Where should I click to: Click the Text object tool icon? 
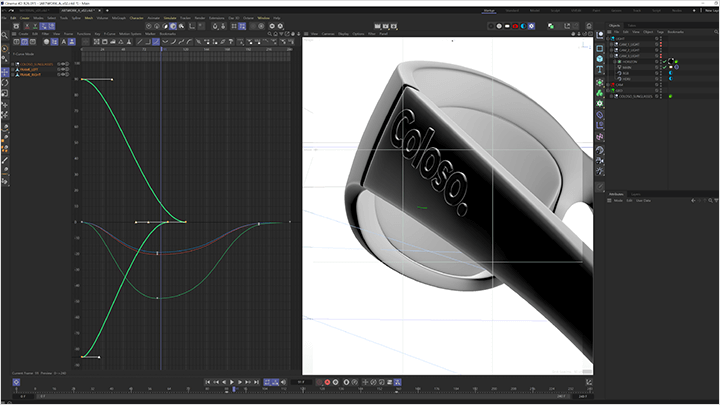coord(600,69)
